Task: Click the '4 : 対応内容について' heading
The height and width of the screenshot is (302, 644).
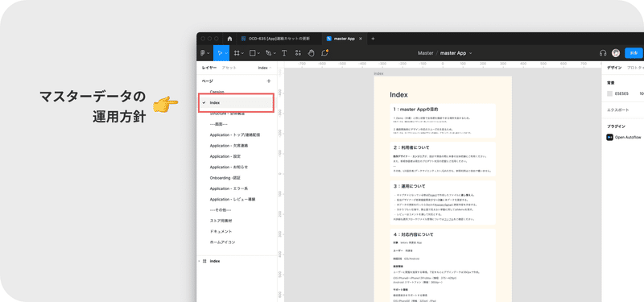Action: (x=413, y=234)
